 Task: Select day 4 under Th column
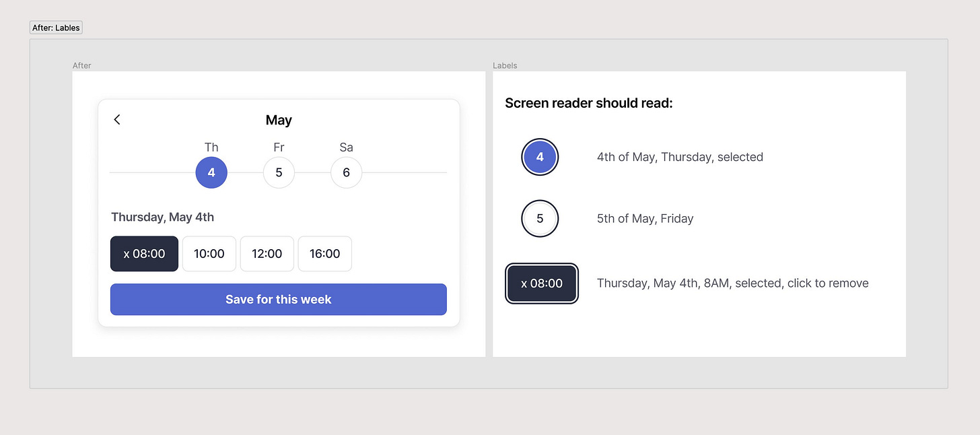pos(211,172)
